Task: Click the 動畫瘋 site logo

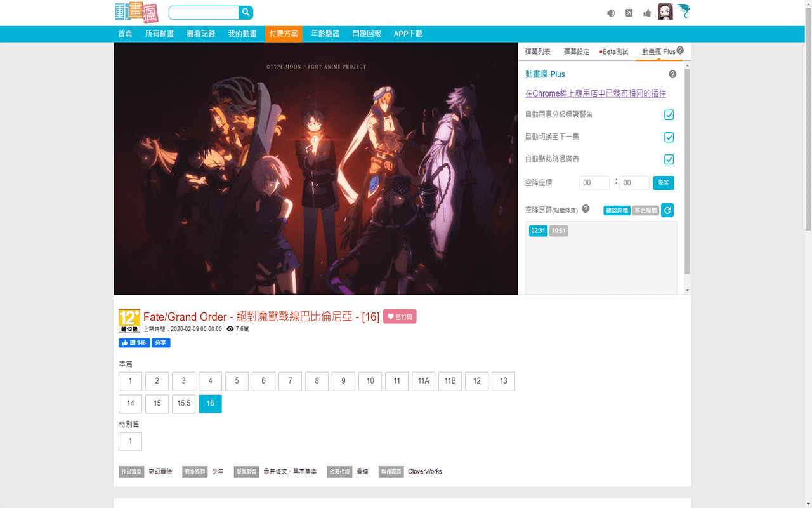Action: [x=136, y=13]
